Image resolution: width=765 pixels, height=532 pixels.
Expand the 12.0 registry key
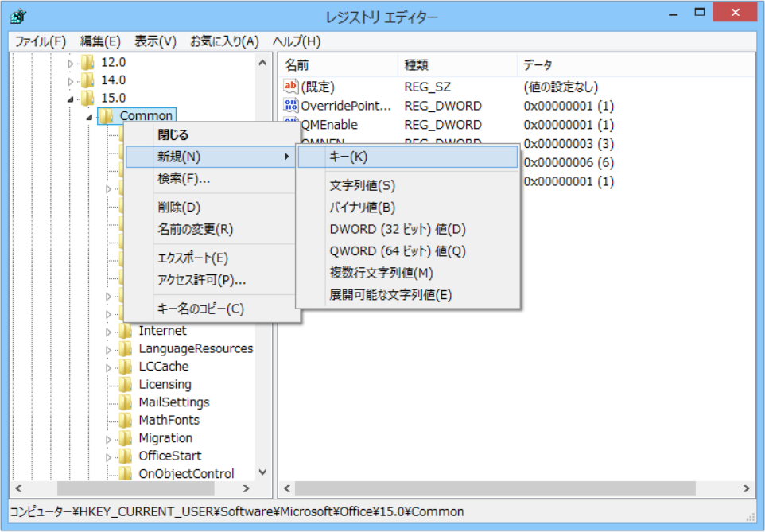[71, 63]
